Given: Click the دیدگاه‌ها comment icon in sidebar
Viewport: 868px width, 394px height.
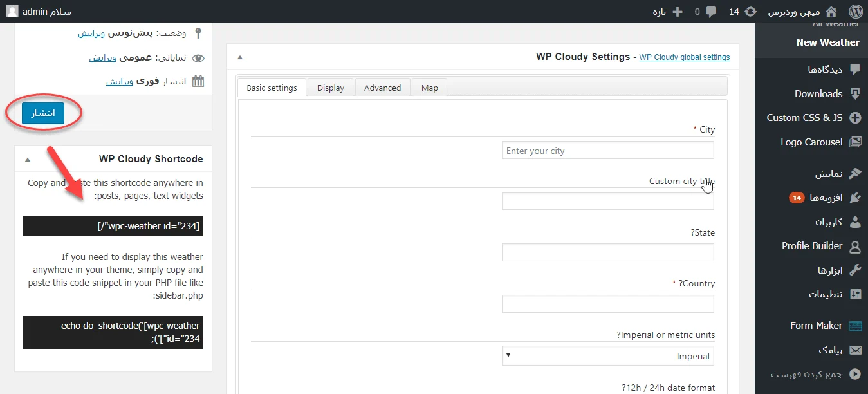Looking at the screenshot, I should tap(854, 70).
